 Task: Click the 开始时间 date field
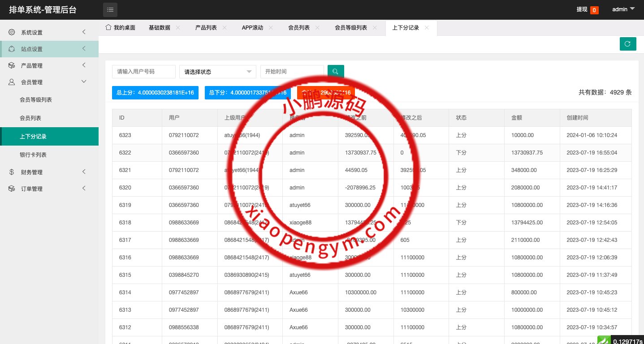(292, 72)
